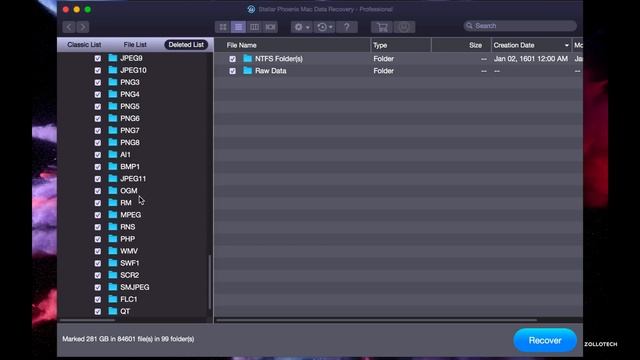The height and width of the screenshot is (360, 640).
Task: Uncheck the AI1 folder checkbox
Action: [x=98, y=155]
